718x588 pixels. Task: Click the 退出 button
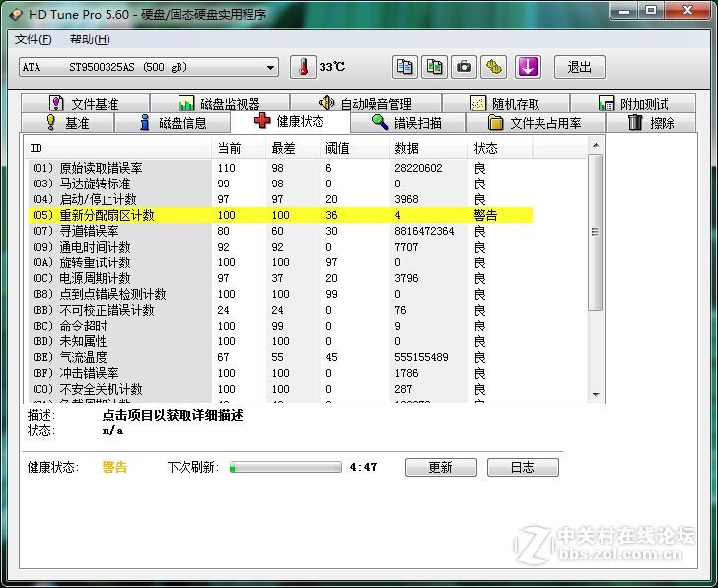point(580,67)
